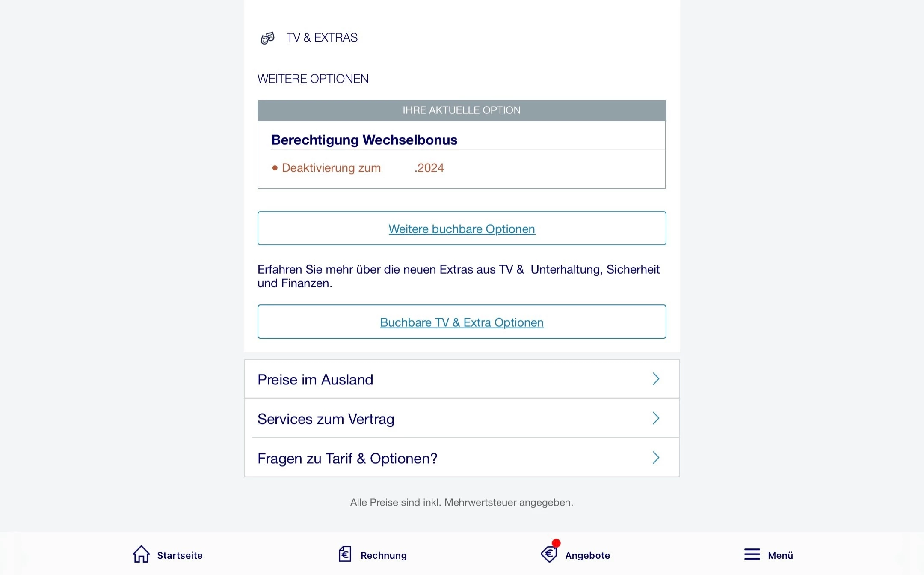
Task: Tap the house icon for Startseite
Action: coord(141,554)
